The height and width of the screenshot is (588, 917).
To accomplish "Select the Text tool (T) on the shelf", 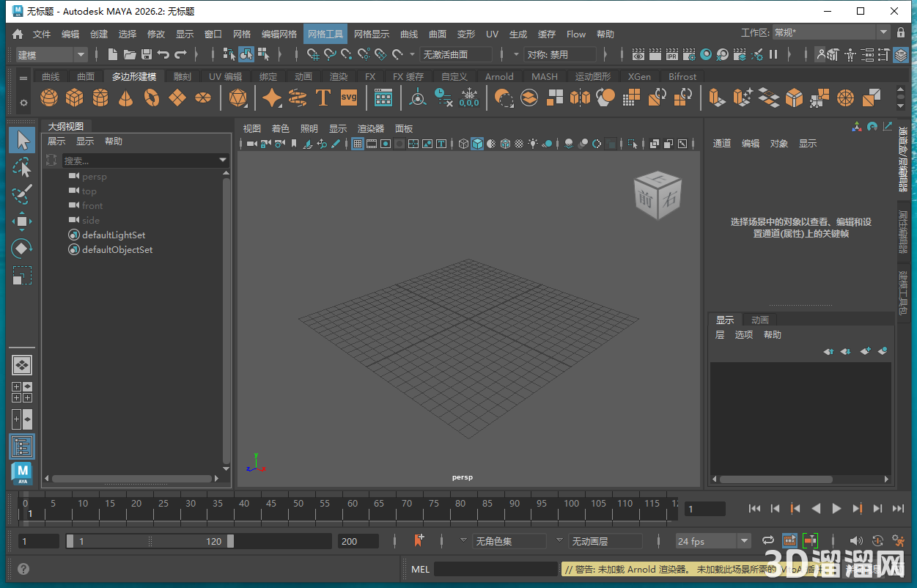I will (323, 98).
